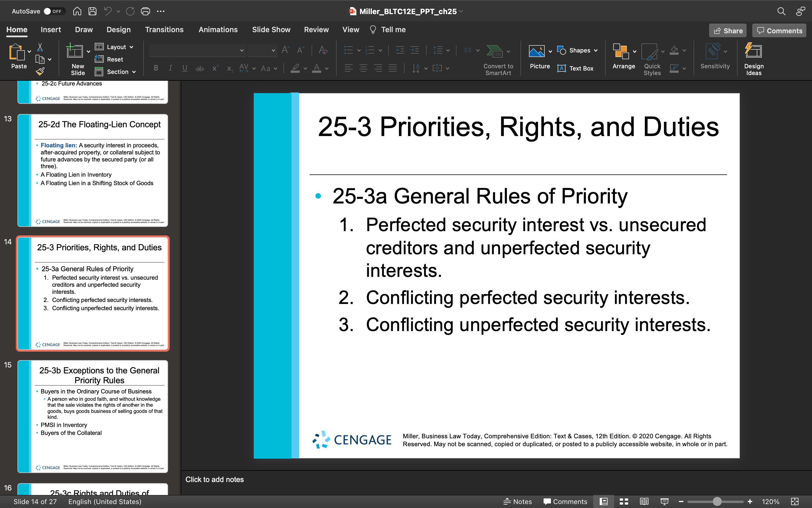Toggle Underline formatting
This screenshot has height=508, width=812.
pos(185,68)
